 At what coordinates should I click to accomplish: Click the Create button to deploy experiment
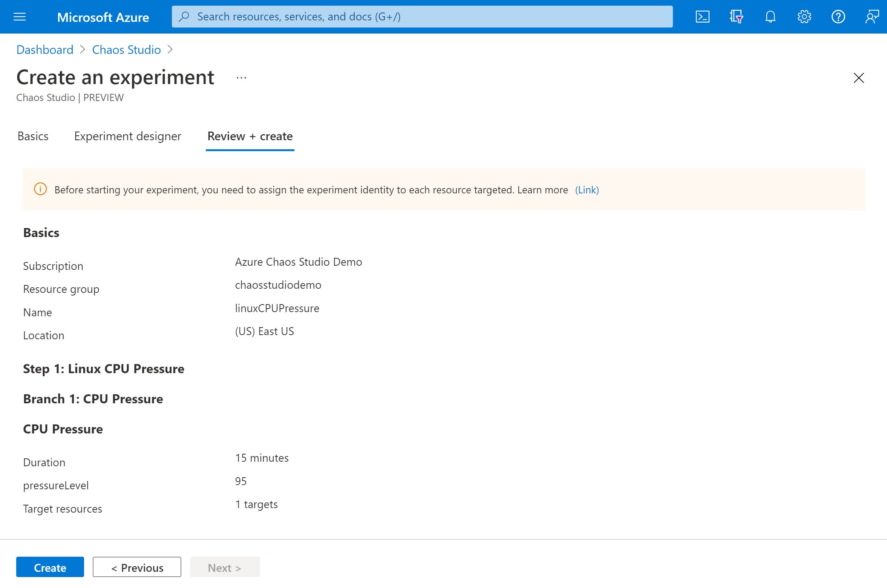click(50, 567)
